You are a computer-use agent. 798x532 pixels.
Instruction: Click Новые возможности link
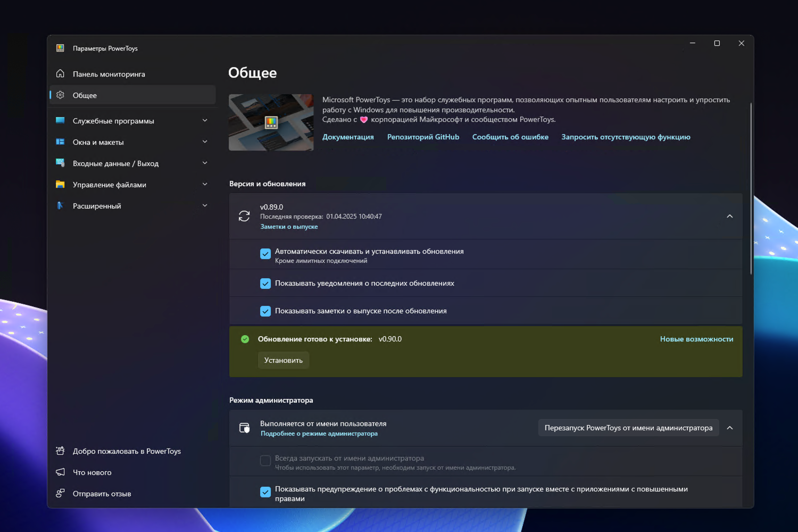coord(696,339)
